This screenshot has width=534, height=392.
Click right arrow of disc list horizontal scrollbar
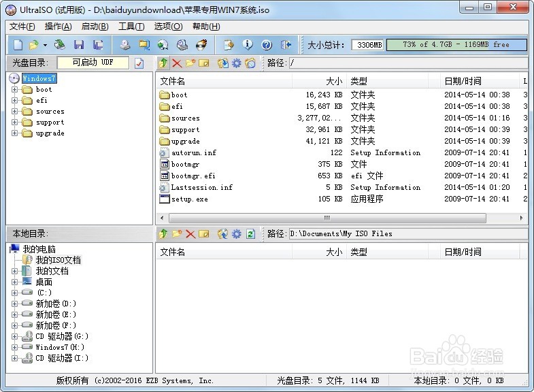click(x=521, y=218)
